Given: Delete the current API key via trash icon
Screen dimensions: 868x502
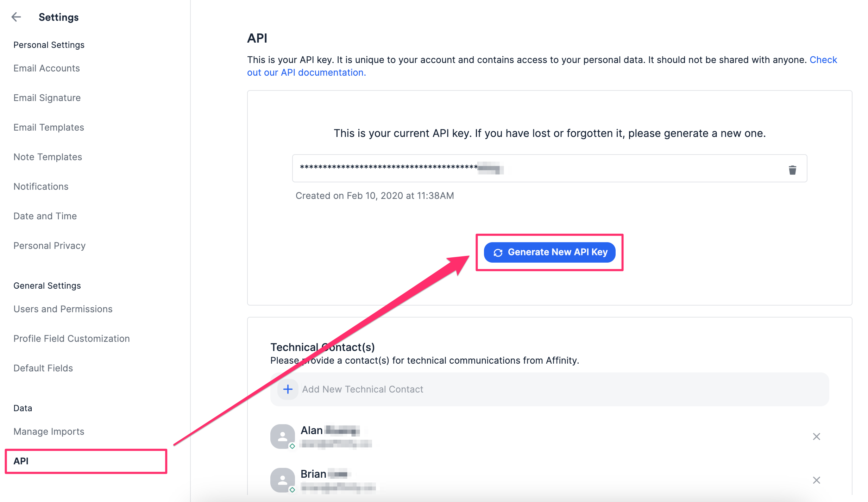Looking at the screenshot, I should point(792,170).
